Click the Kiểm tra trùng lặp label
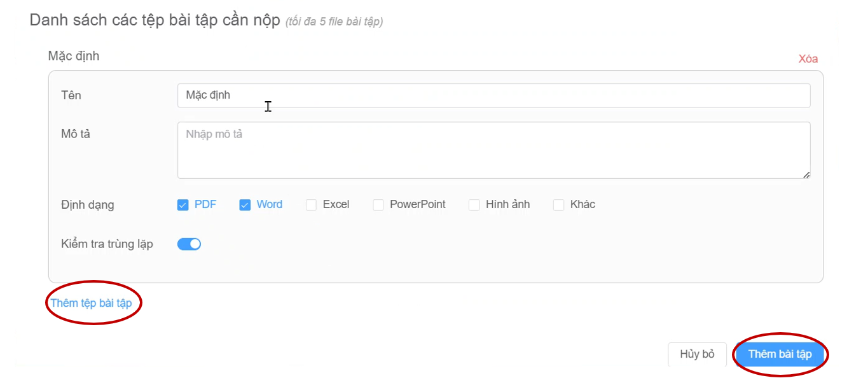This screenshot has height=385, width=868. (x=107, y=244)
